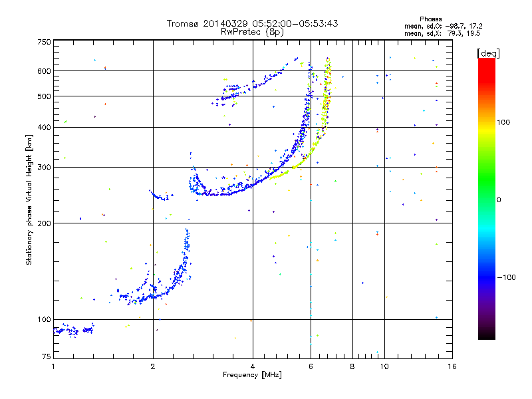
Task: Select the "mean, sd,O: -98.7, 17.2" line
Action: 443,26
